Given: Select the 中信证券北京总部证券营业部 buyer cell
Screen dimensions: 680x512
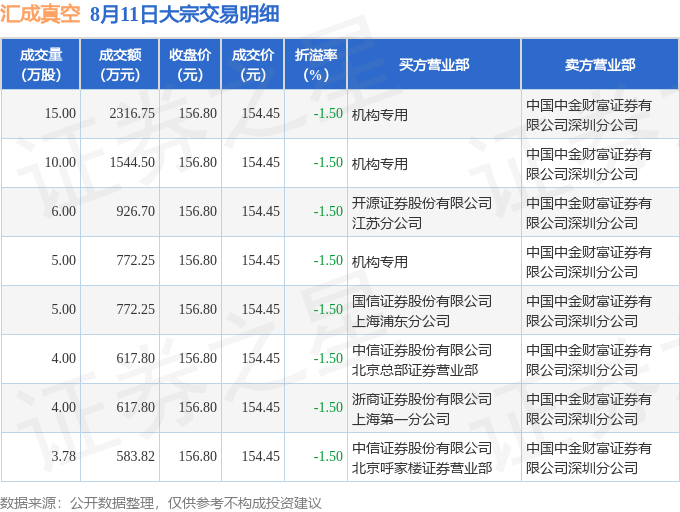Looking at the screenshot, I should 434,359.
